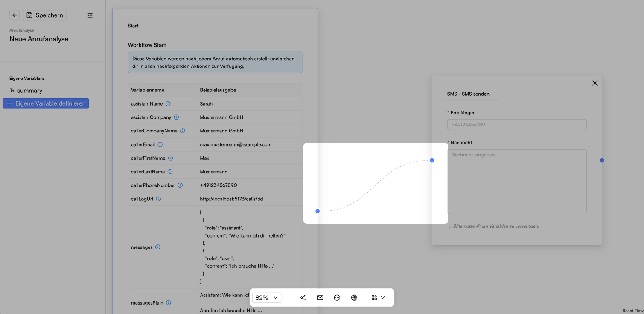Click the Eigene Variablen label
The width and height of the screenshot is (644, 314).
click(27, 79)
